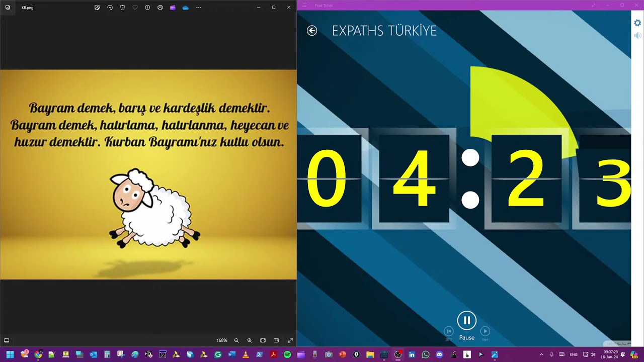Zoom out the image in Photos
Screen dimensions: 644x362
236,340
